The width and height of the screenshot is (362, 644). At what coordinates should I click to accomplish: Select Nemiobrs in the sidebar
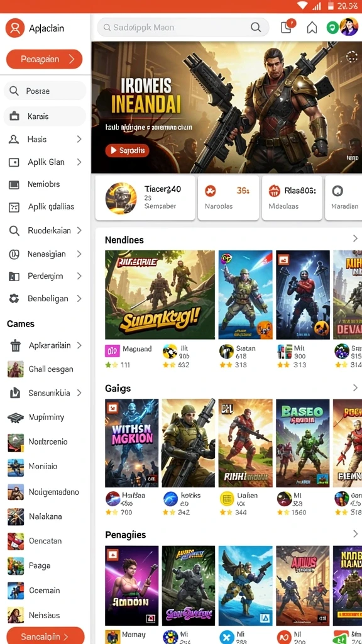click(x=45, y=184)
